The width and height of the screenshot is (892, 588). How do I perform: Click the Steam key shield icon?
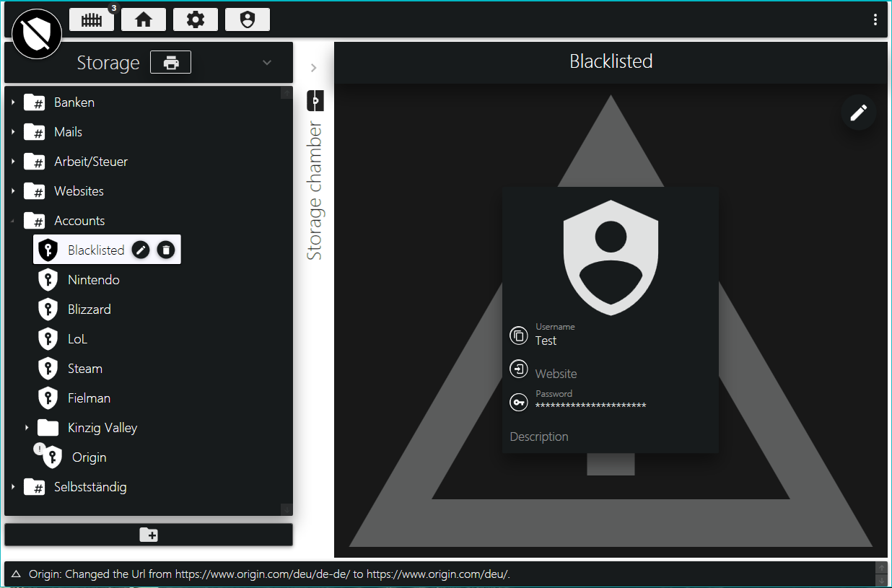[48, 369]
